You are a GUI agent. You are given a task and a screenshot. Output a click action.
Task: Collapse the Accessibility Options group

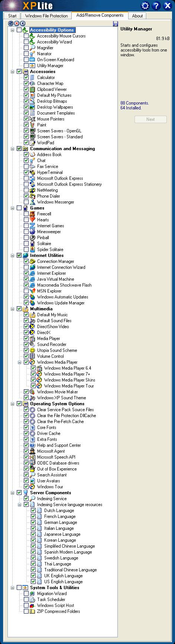pos(13,30)
